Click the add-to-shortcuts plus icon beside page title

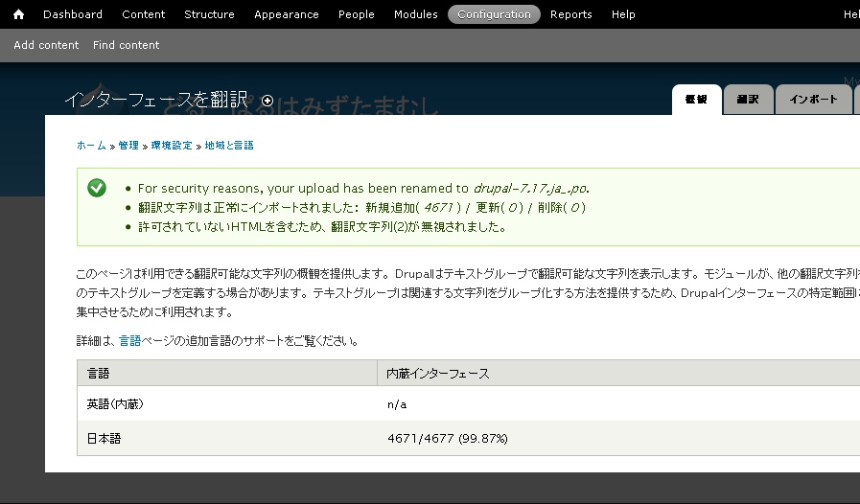(x=267, y=101)
